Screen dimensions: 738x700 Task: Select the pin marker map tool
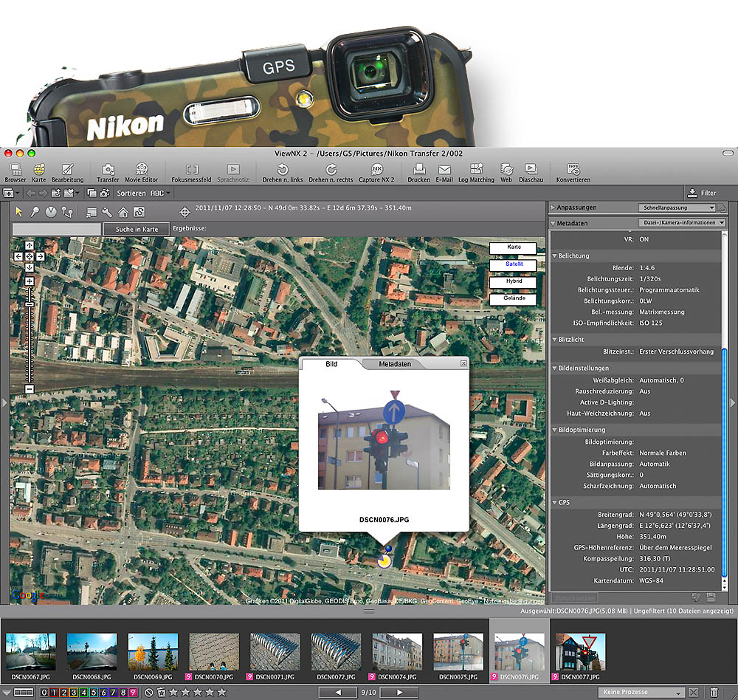35,212
